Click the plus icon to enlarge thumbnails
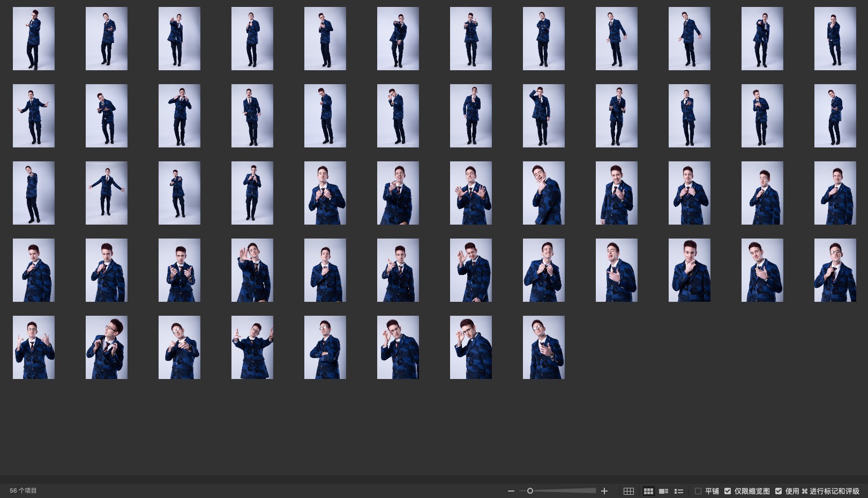The image size is (868, 498). [604, 491]
